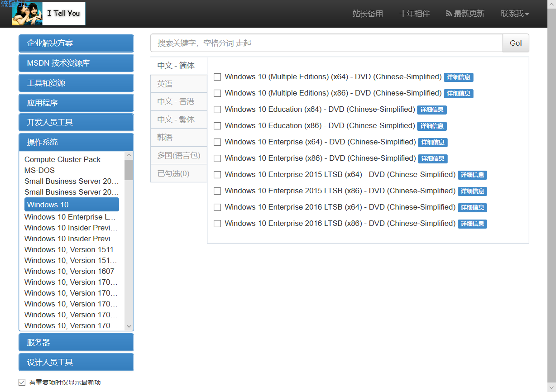
Task: Check Enterprise 2015 LTSB x86 checkbox
Action: (217, 191)
